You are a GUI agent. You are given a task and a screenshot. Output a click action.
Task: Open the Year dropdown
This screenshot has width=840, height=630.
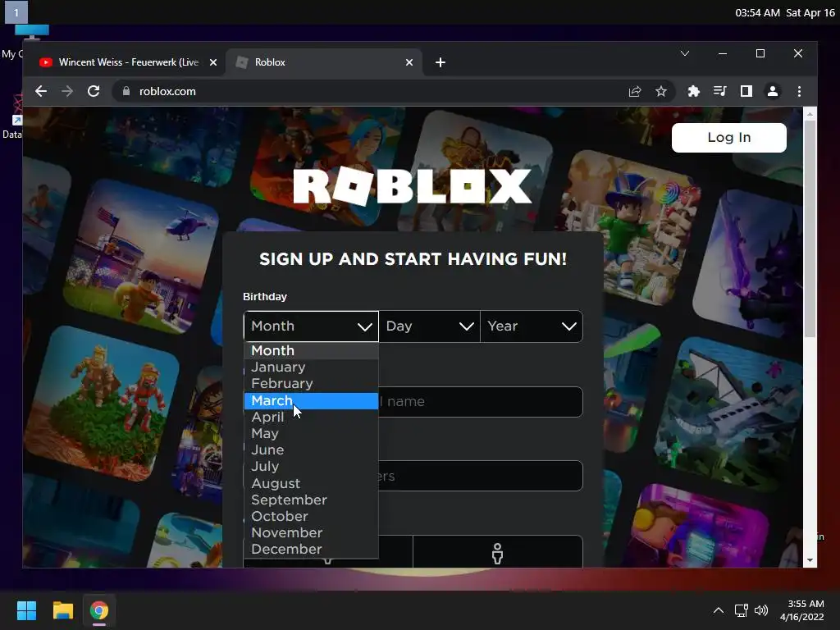tap(532, 326)
